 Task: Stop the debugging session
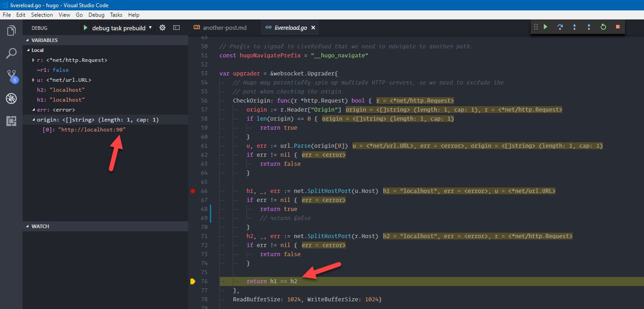pos(618,27)
